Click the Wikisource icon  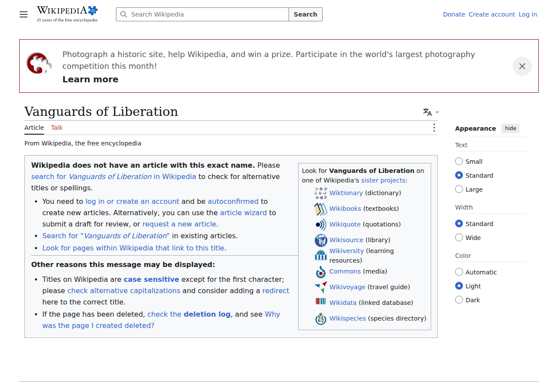click(321, 240)
